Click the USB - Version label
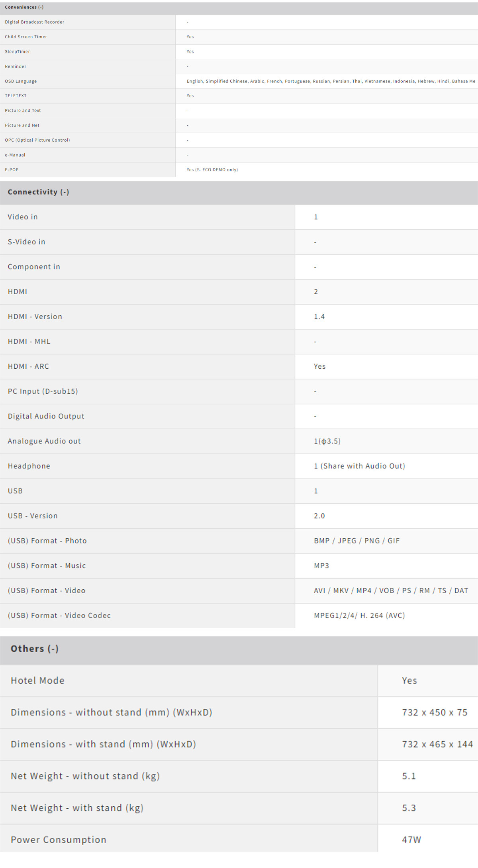The image size is (478, 868). click(x=33, y=516)
